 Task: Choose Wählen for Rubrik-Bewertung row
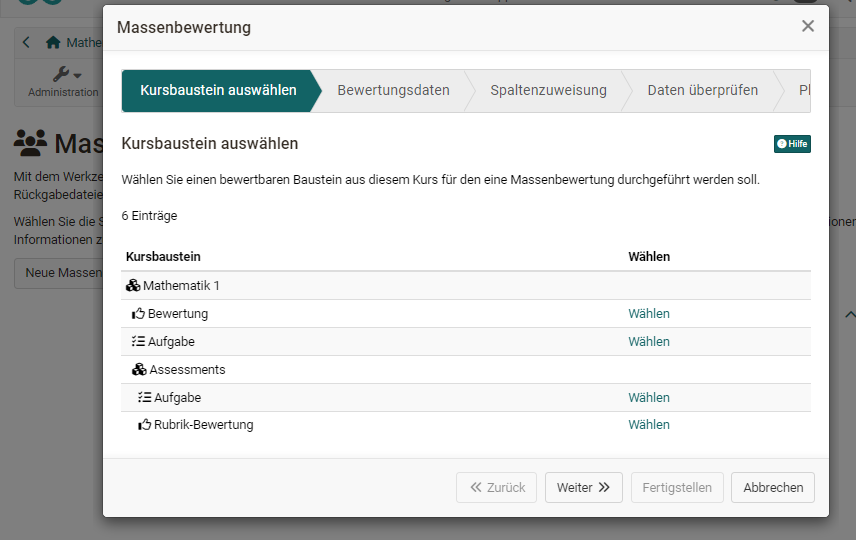click(649, 425)
